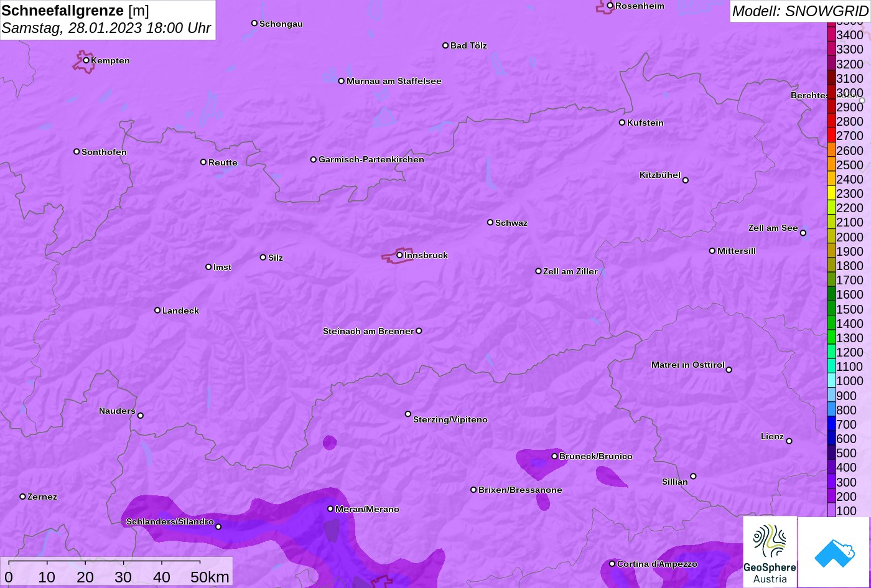
Task: Click the Zell am Ziller marker
Action: pos(539,271)
